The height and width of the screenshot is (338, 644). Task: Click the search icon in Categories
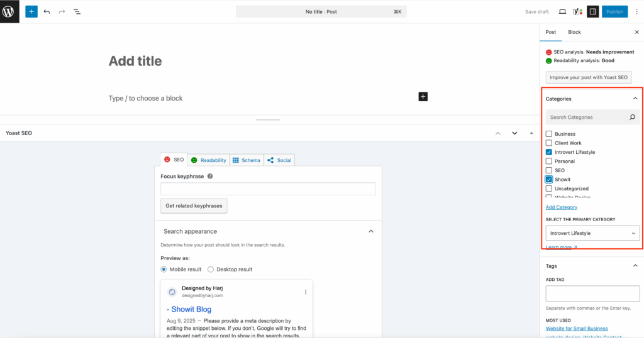tap(632, 117)
